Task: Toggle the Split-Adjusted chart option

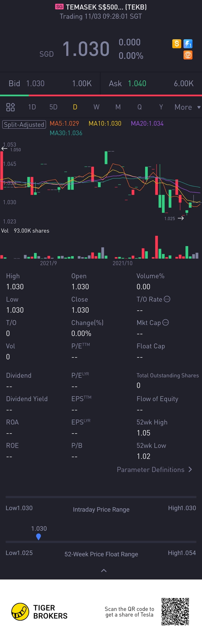Action: coord(24,124)
